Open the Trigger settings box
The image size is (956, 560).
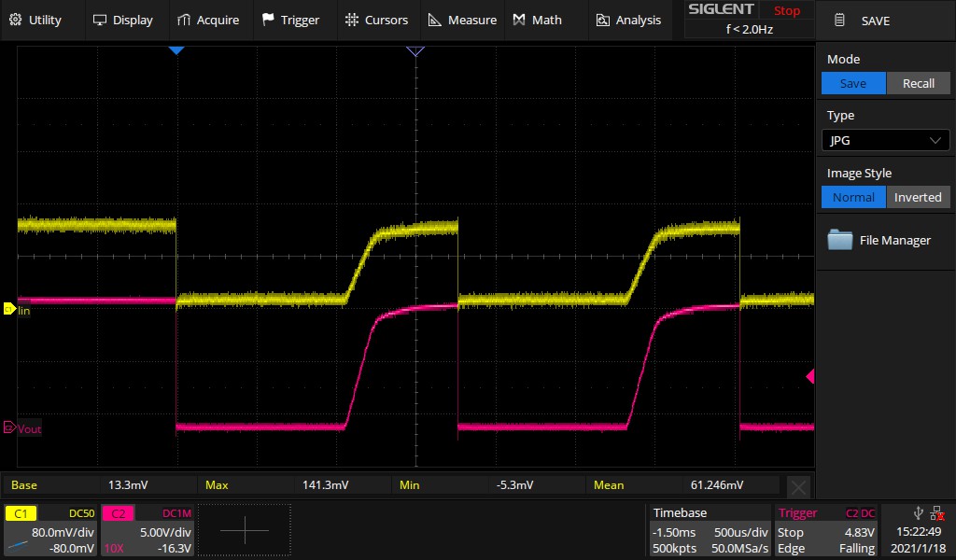click(x=827, y=530)
